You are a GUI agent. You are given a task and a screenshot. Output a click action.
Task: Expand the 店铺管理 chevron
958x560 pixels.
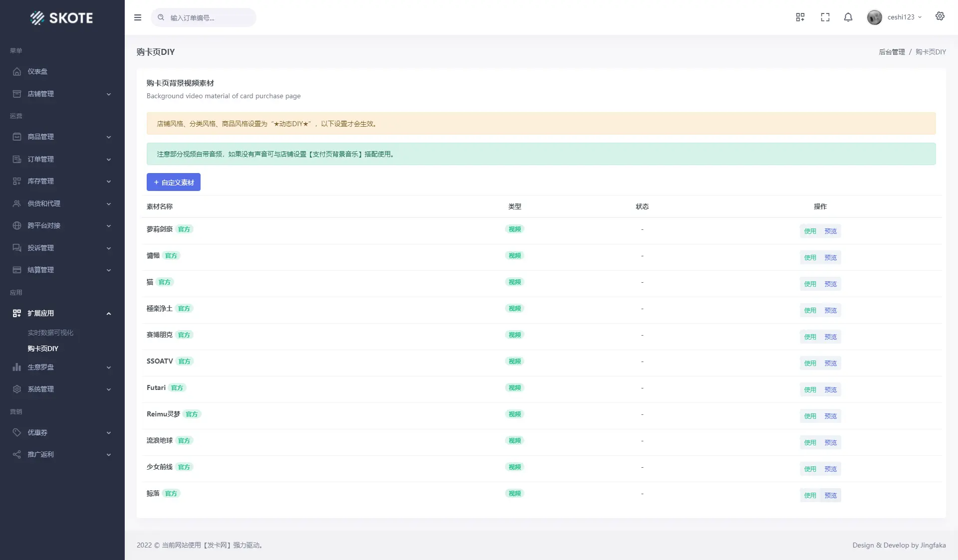pos(109,94)
